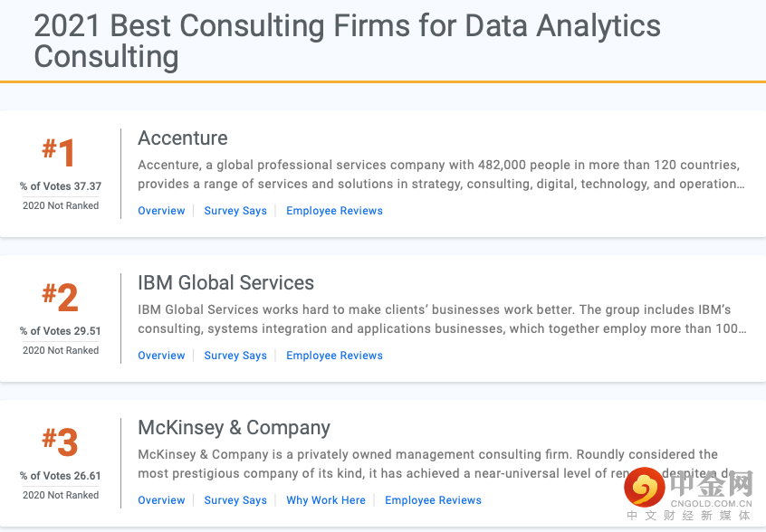Click Accenture's Survey Says link

(235, 211)
